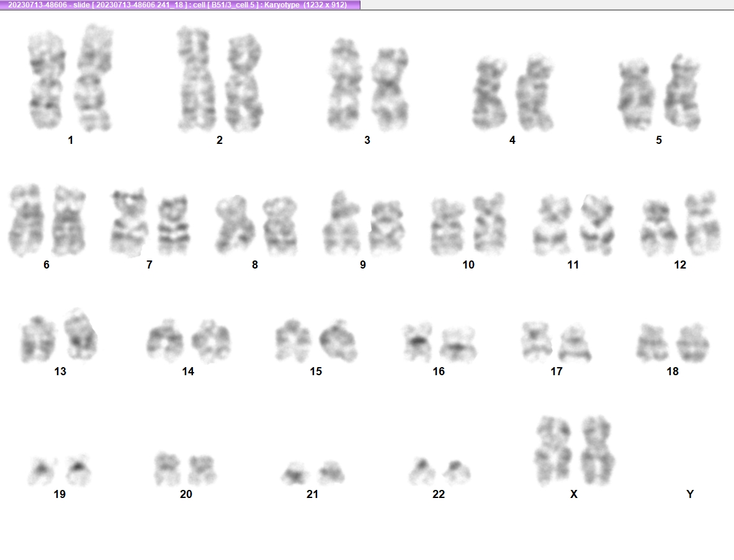Pick the right chromosome 11 image
Image resolution: width=734 pixels, height=560 pixels.
point(597,224)
